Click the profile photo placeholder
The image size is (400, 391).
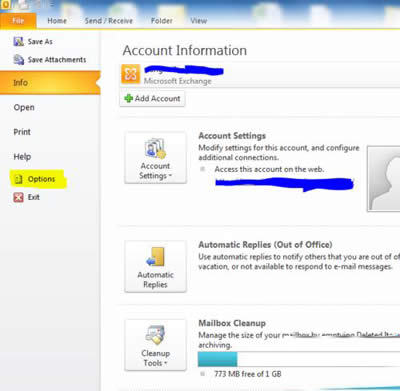(384, 178)
